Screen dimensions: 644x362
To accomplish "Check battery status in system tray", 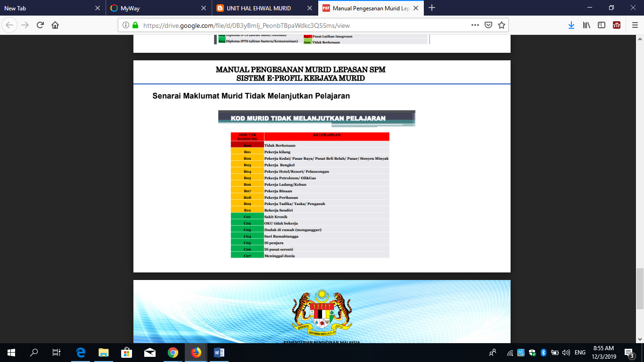I will tap(555, 353).
